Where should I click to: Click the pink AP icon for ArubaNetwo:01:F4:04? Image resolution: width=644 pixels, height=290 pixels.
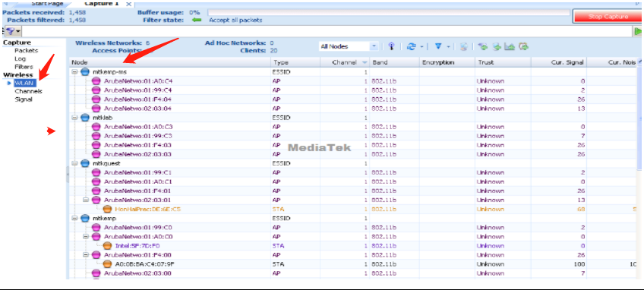96,99
